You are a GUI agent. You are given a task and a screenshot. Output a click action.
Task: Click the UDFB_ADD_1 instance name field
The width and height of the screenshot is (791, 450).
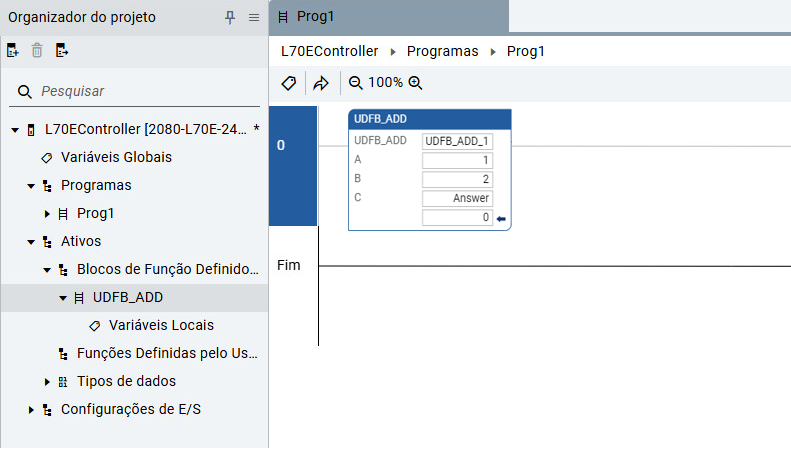[x=457, y=141]
